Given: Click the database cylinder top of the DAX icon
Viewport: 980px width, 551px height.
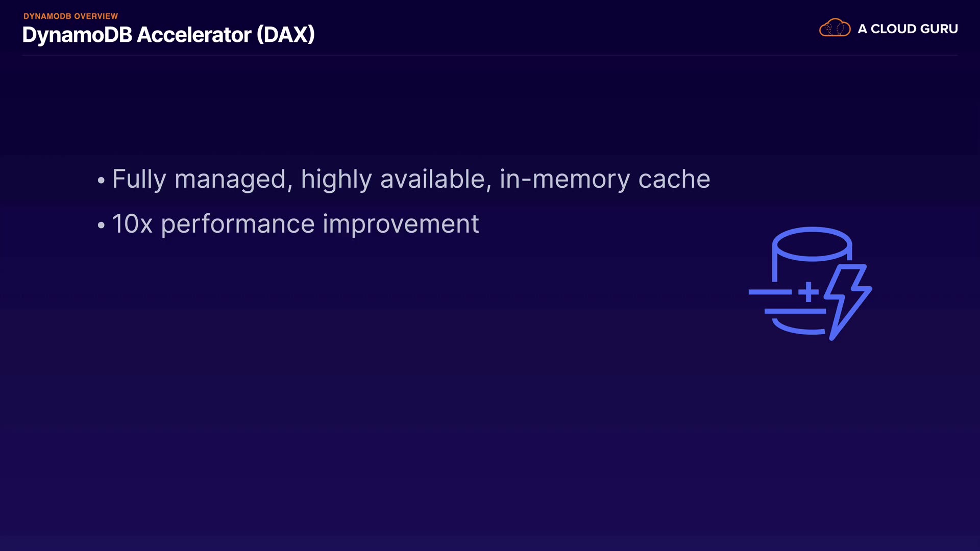Looking at the screenshot, I should pos(812,244).
